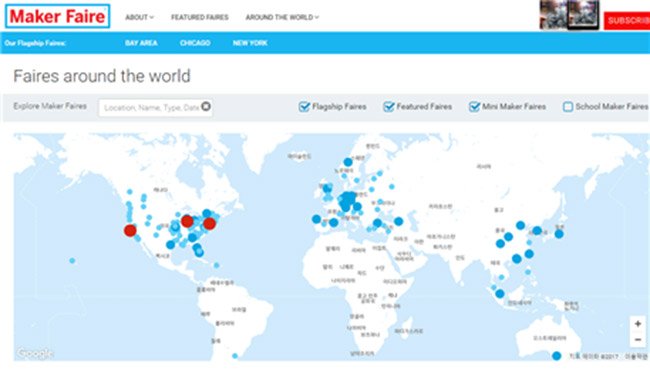650x370 pixels.
Task: Select the red Bay Area flagship marker
Action: pos(130,230)
